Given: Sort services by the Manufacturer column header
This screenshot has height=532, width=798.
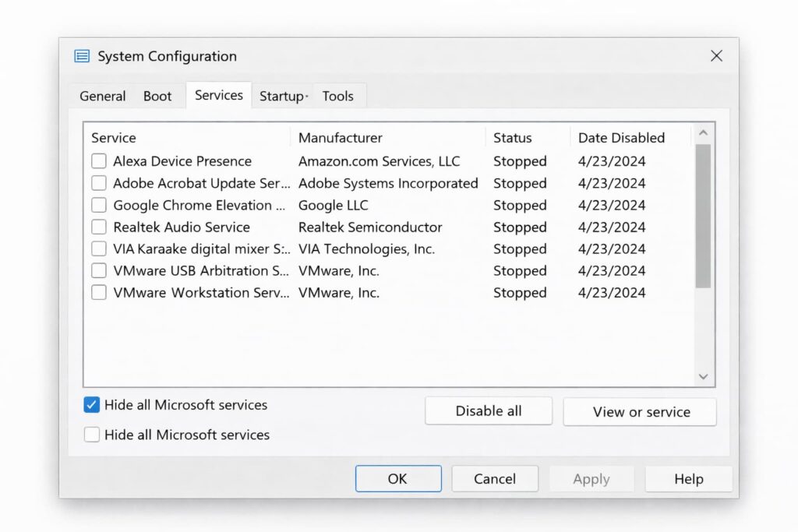Looking at the screenshot, I should click(x=341, y=138).
